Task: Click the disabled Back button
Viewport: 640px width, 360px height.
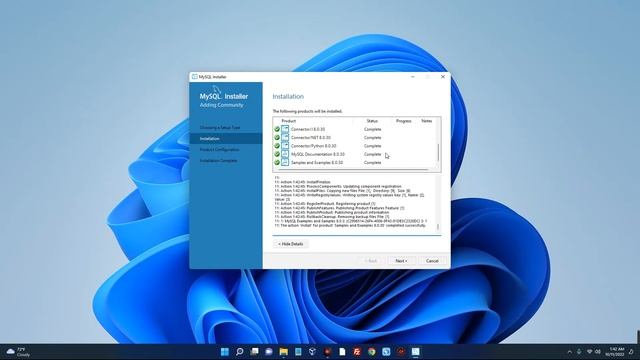Action: pyautogui.click(x=371, y=261)
